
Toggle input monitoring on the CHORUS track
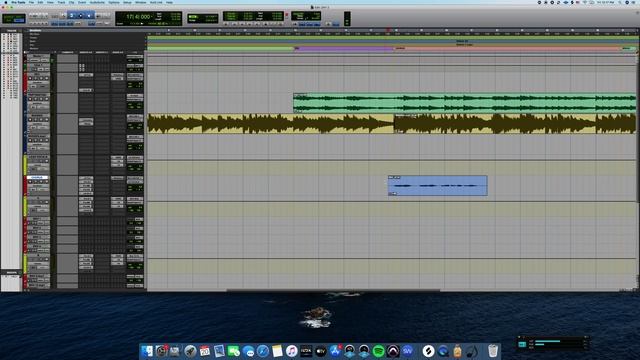tap(36, 182)
